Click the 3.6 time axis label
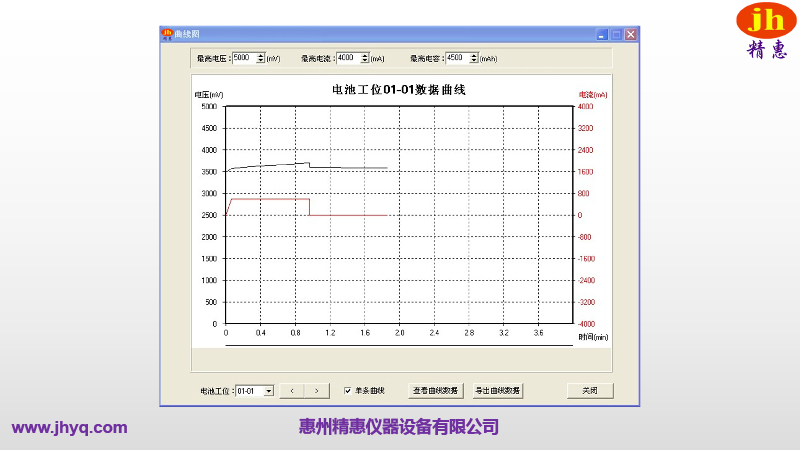This screenshot has height=450, width=800. (538, 333)
